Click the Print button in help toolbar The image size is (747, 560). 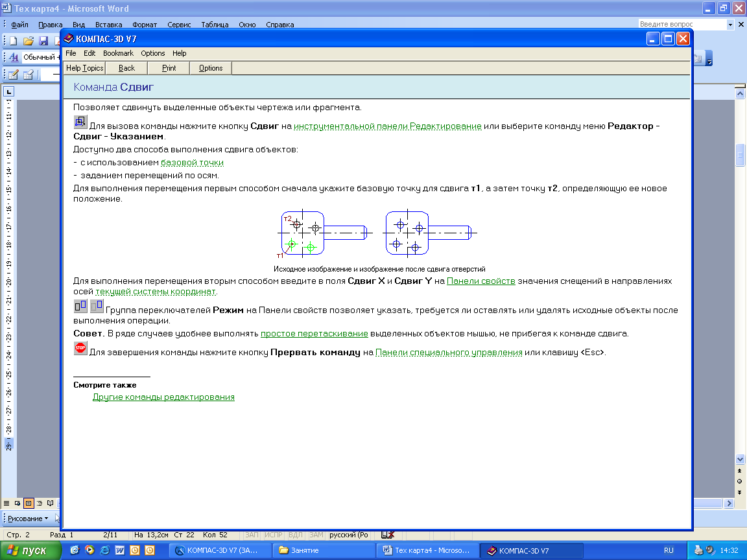(x=169, y=68)
